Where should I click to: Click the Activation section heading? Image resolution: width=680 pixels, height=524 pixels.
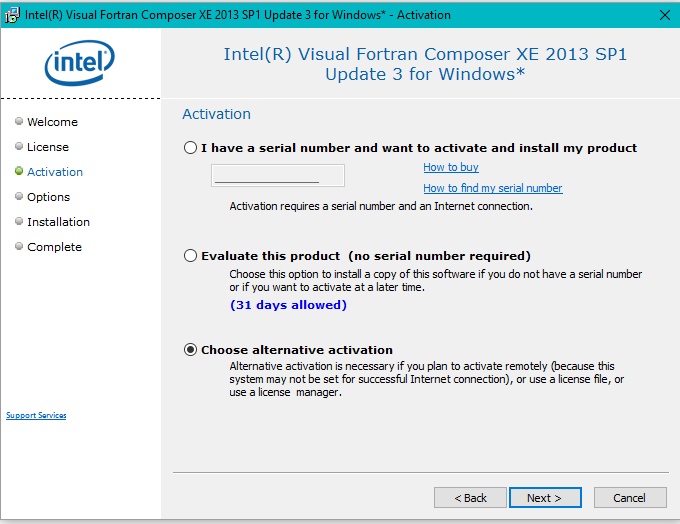pyautogui.click(x=216, y=114)
